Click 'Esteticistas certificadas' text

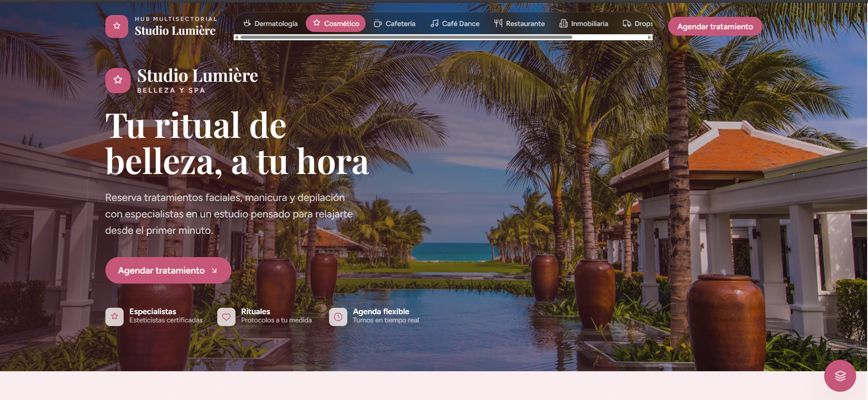166,320
